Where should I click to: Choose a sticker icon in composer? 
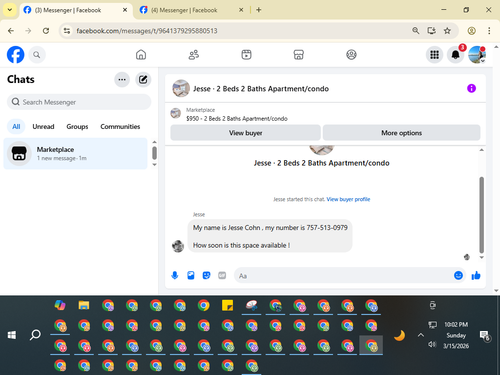click(206, 275)
